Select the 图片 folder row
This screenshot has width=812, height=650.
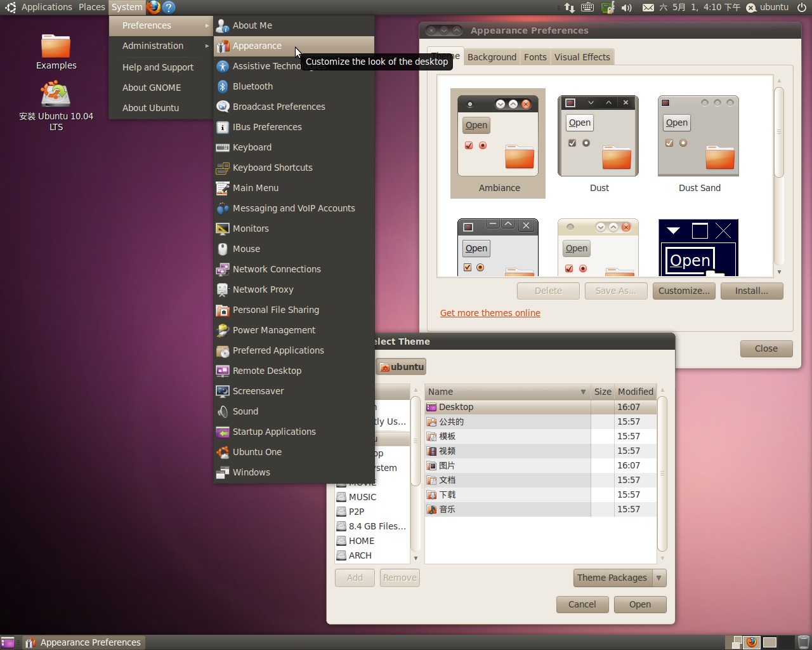tap(540, 465)
